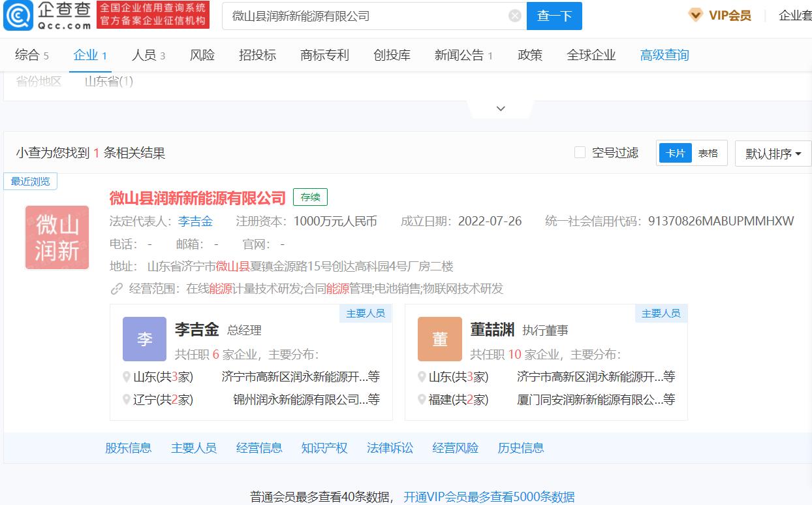Click the 董 avatar icon
The width and height of the screenshot is (812, 505).
click(x=440, y=339)
